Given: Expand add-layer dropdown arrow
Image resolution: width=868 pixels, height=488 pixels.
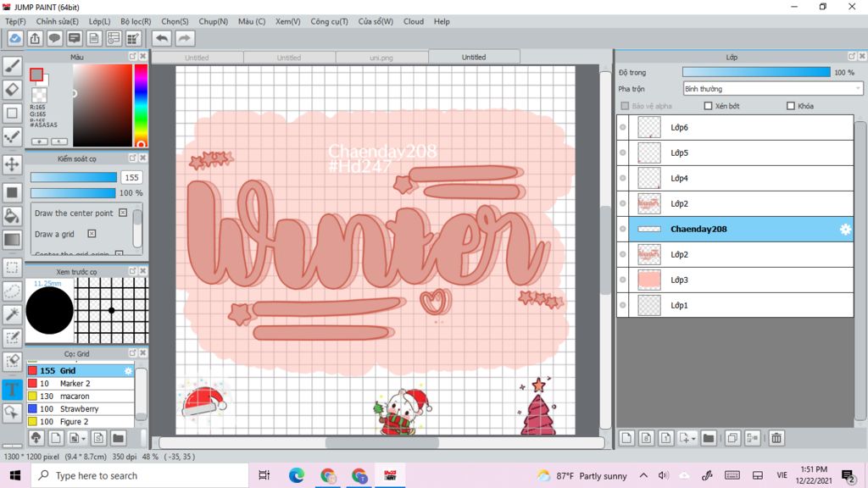Looking at the screenshot, I should pyautogui.click(x=693, y=439).
